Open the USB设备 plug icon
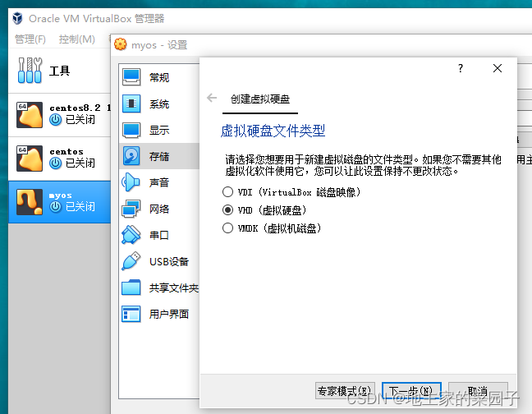 [131, 261]
